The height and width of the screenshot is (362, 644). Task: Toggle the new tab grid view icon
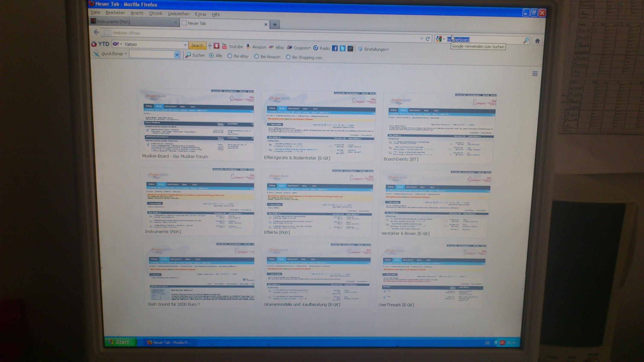coord(535,74)
